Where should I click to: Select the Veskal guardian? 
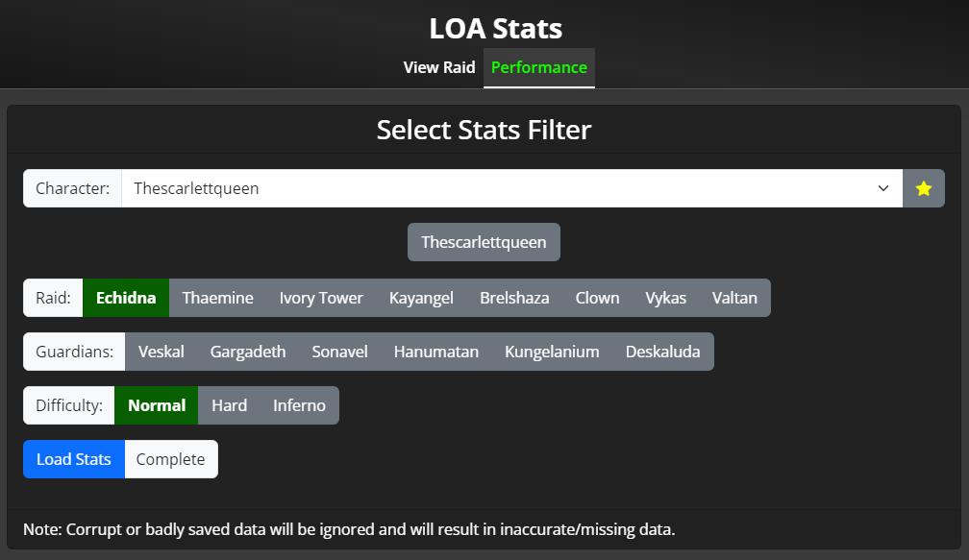point(161,352)
